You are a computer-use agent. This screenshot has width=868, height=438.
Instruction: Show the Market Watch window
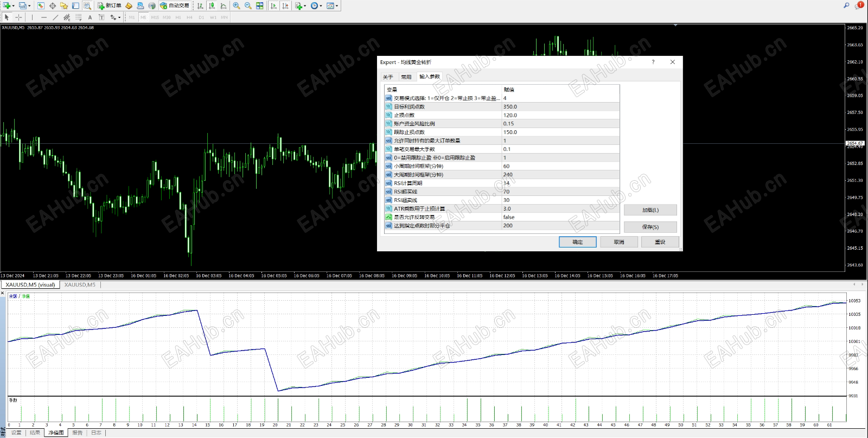[x=41, y=5]
